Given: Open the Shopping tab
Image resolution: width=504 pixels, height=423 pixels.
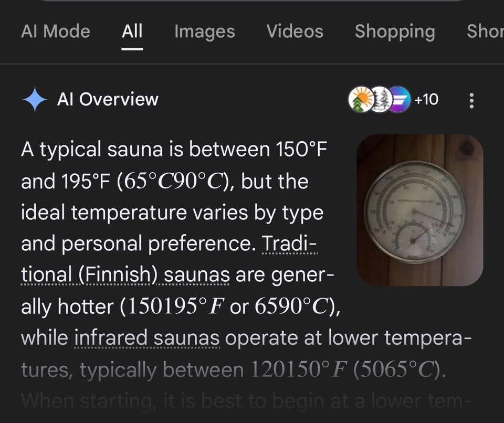Looking at the screenshot, I should pos(395,31).
